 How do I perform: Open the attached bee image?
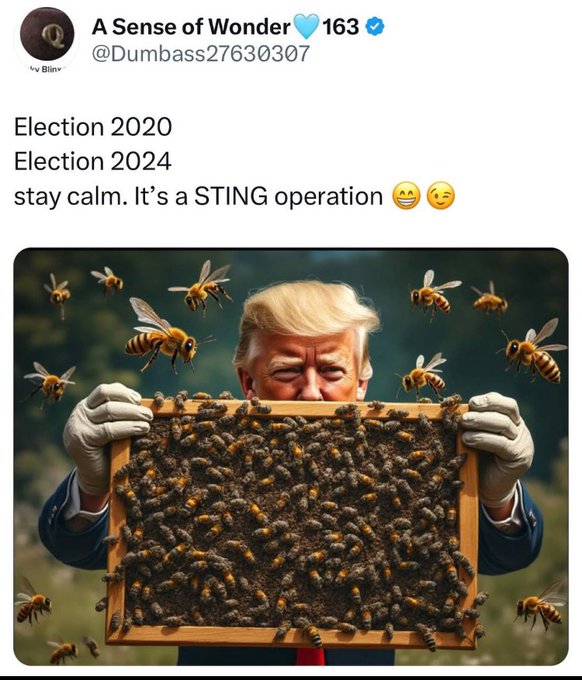coord(291,457)
